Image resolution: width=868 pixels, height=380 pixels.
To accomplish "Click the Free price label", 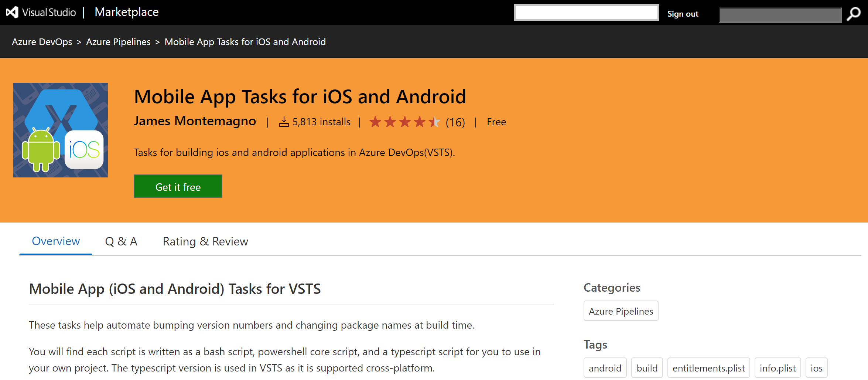I will [x=496, y=122].
